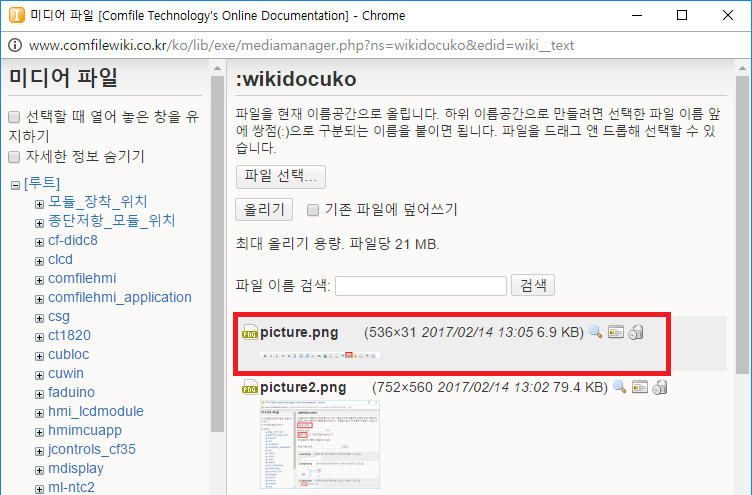
Task: Open the cf-didc8 namespace
Action: pos(72,240)
